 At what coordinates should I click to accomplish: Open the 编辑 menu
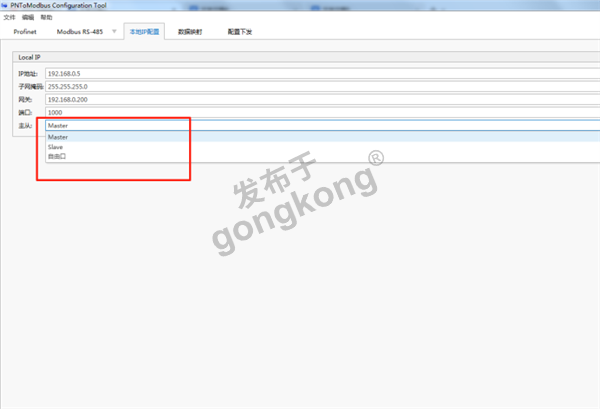pos(28,17)
